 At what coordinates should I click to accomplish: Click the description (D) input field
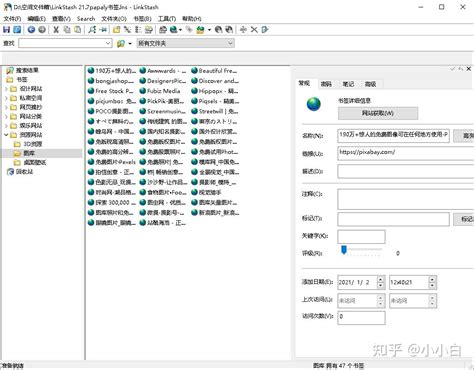tap(406, 171)
